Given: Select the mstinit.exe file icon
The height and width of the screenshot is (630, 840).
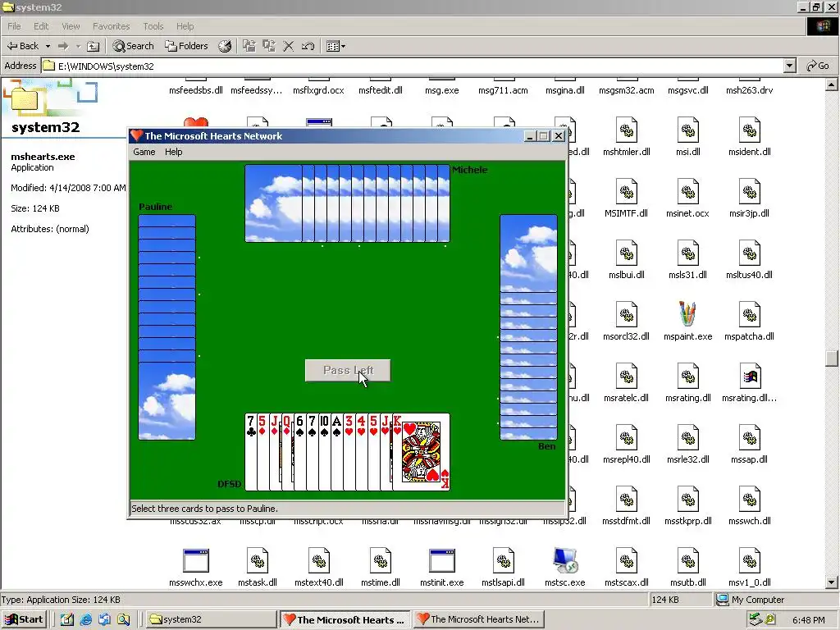Looking at the screenshot, I should 441,560.
